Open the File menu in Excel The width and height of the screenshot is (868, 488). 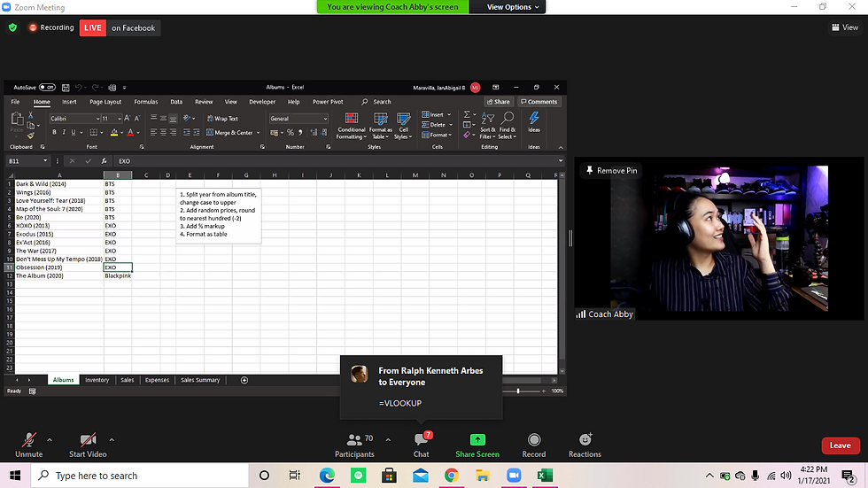(x=16, y=102)
